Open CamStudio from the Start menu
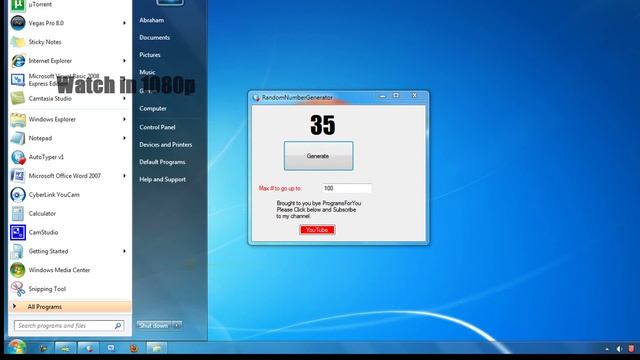The image size is (640, 360). click(x=69, y=232)
